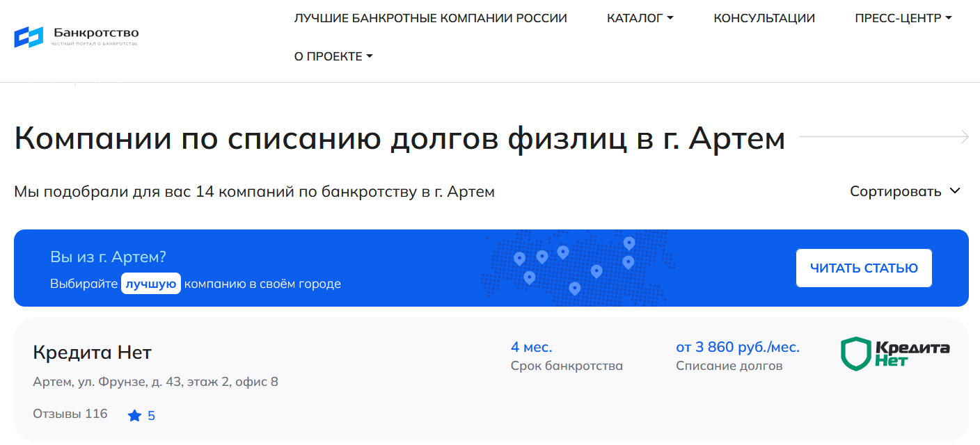
Task: Expand the О ПРОЕКТЕ dropdown menu
Action: click(x=333, y=56)
